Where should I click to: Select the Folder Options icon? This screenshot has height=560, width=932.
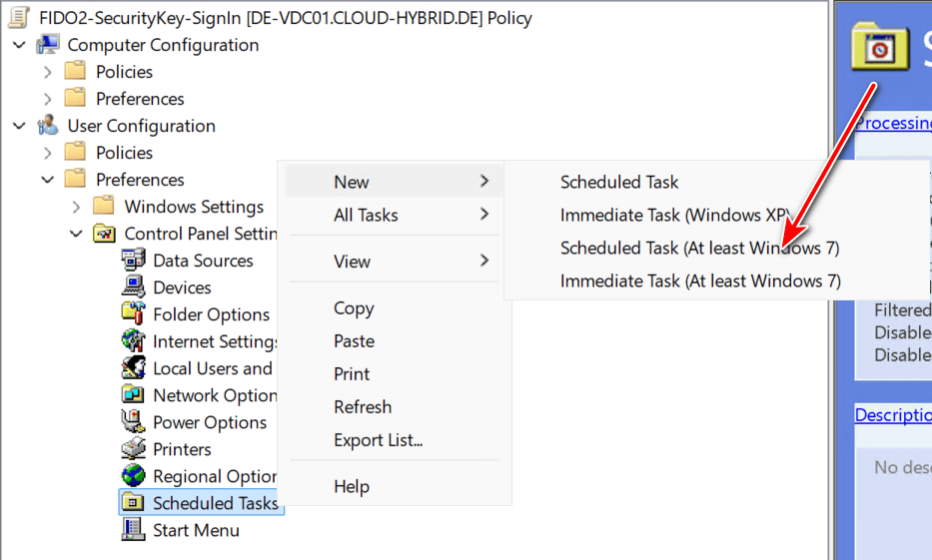pos(133,314)
